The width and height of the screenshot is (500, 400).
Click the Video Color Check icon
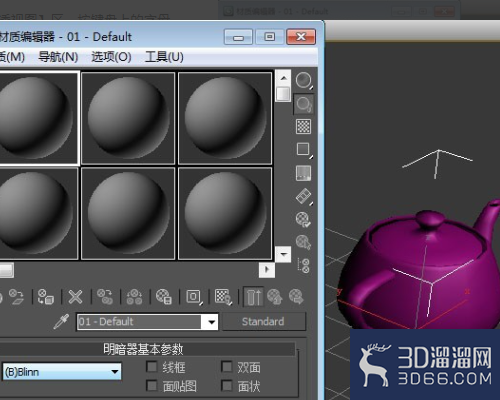304,173
